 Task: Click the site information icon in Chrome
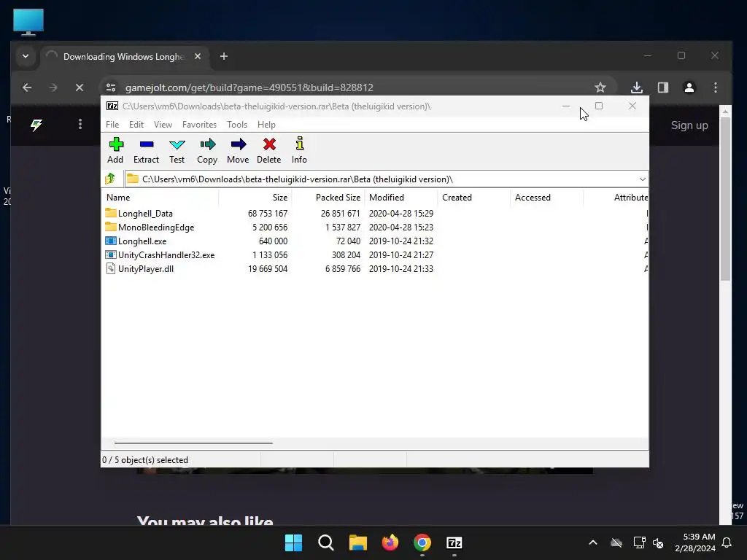tap(111, 87)
